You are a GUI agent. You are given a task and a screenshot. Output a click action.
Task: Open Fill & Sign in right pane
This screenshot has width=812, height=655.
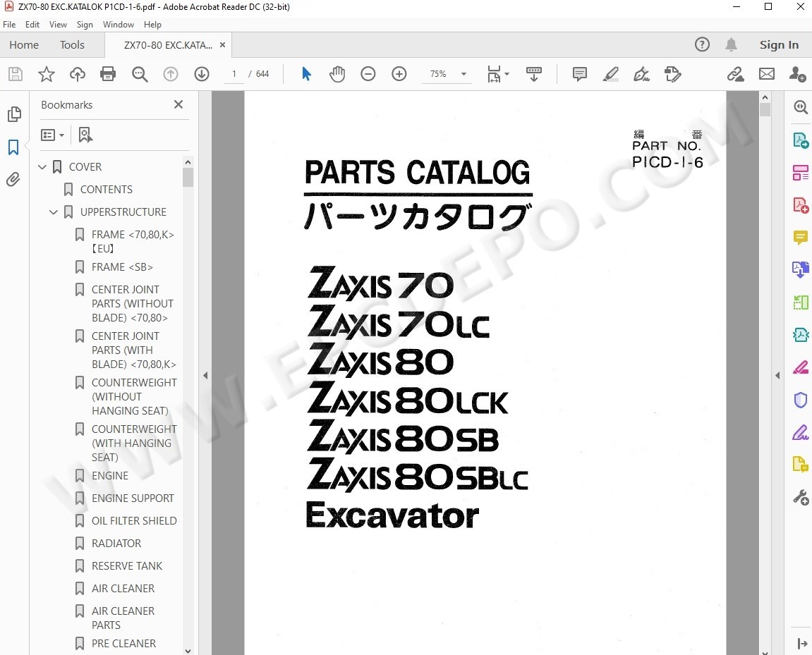801,432
